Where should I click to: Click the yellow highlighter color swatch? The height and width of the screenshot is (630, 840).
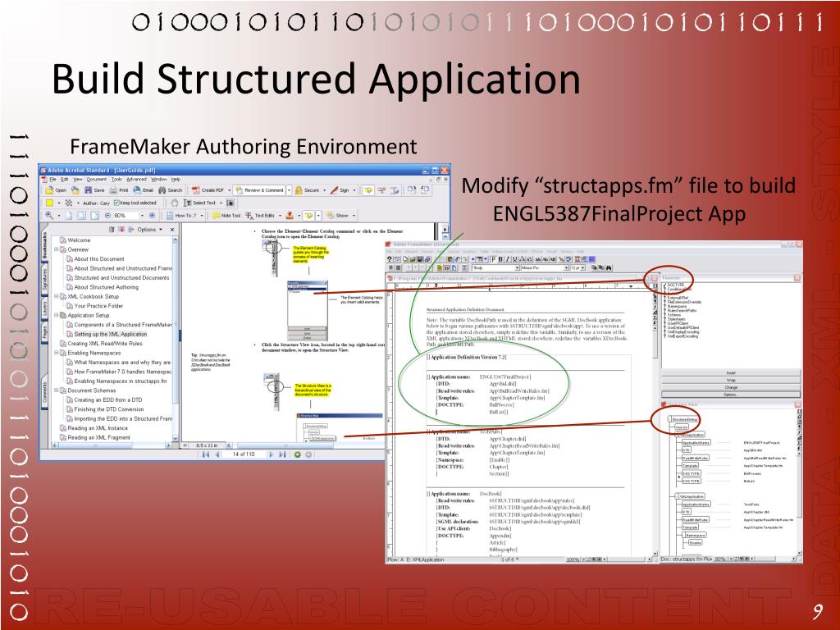(49, 203)
